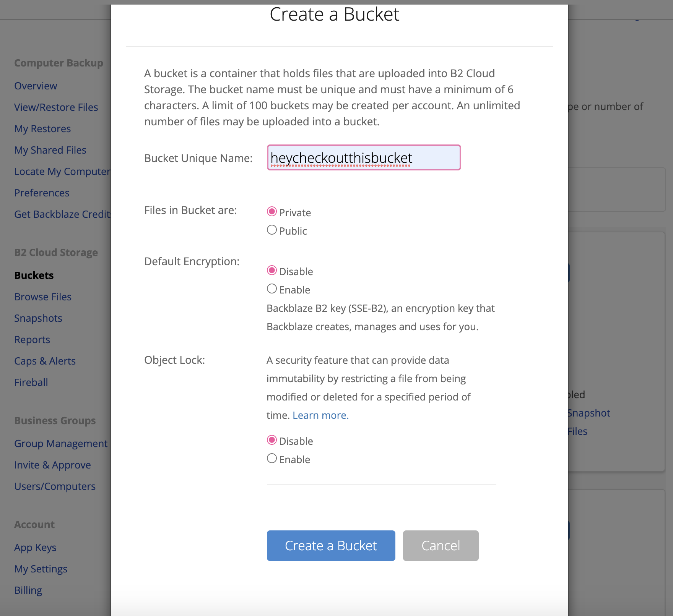This screenshot has height=616, width=673.
Task: Go to Invite & Approve
Action: pyautogui.click(x=52, y=465)
